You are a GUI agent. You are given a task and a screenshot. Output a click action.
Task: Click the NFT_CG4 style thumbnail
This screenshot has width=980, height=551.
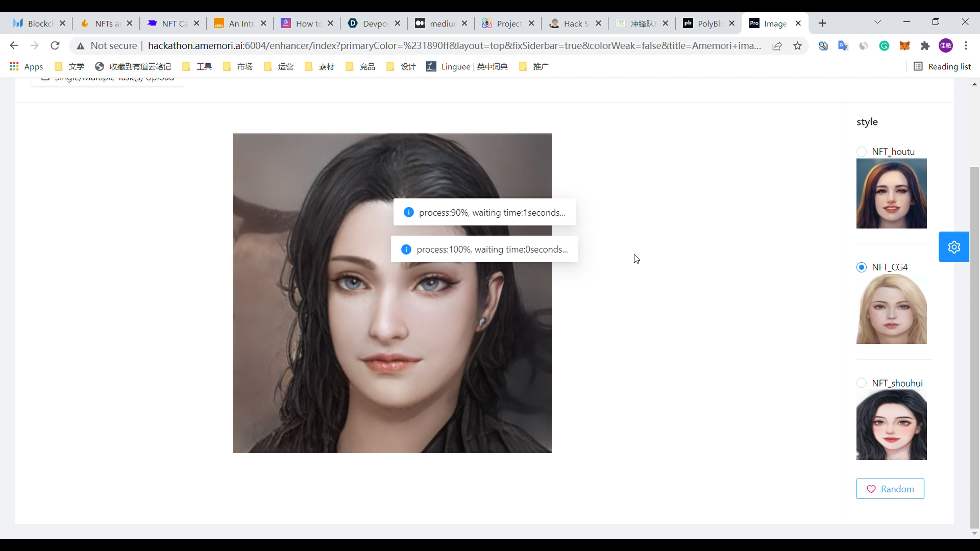[891, 310]
